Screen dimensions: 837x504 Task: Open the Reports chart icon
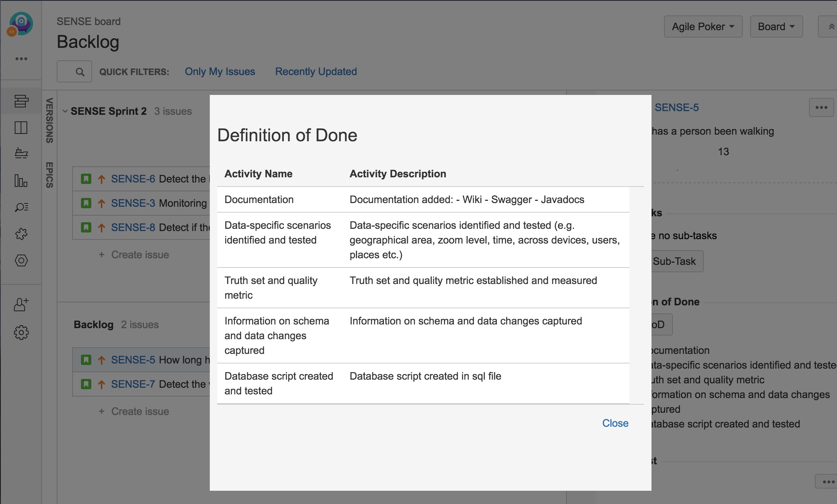(x=21, y=181)
